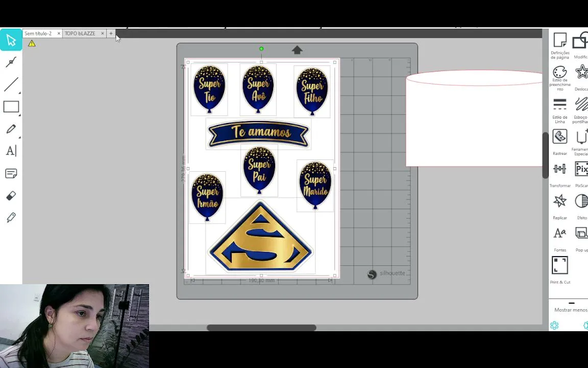Switch to the Sem título-2 tab
588x368 pixels.
pyautogui.click(x=38, y=33)
